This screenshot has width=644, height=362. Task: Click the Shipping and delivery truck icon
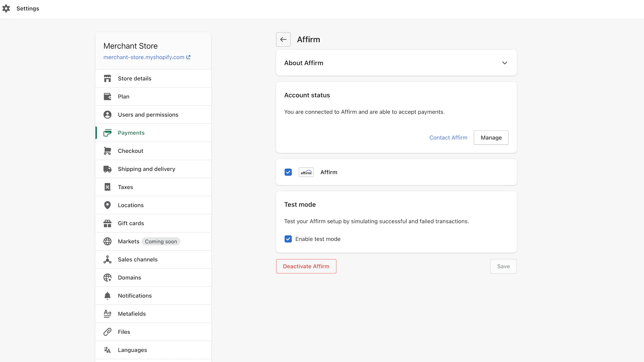click(107, 169)
